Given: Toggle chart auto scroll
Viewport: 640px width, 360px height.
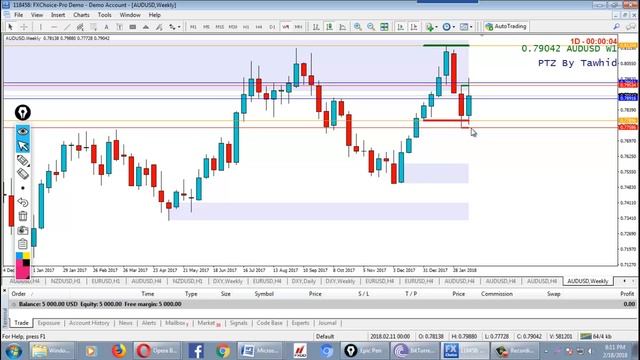Looking at the screenshot, I should tap(400, 27).
